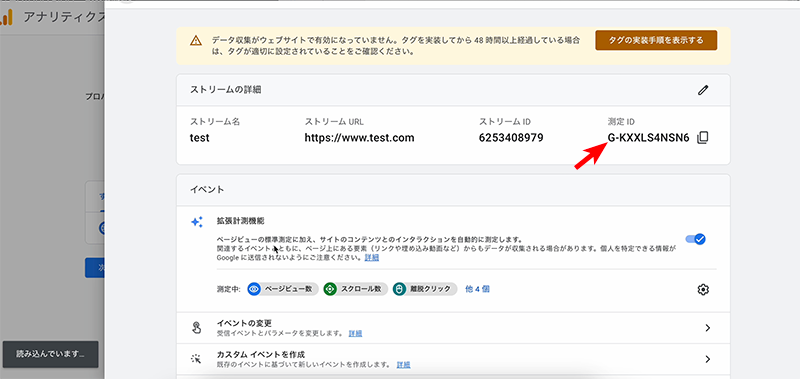Image resolution: width=800 pixels, height=379 pixels.
Task: Click the stream ID value 6253408979
Action: point(511,138)
